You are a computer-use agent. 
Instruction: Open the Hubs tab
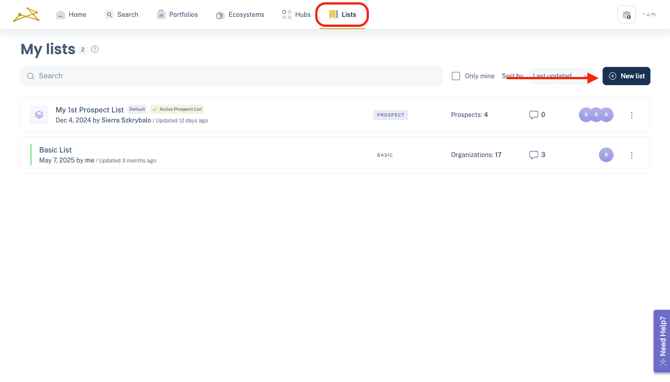[296, 15]
